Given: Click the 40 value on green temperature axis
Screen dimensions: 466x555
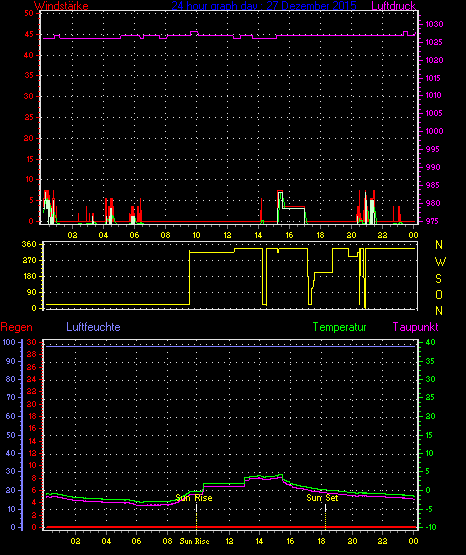Looking at the screenshot, I should point(430,342).
